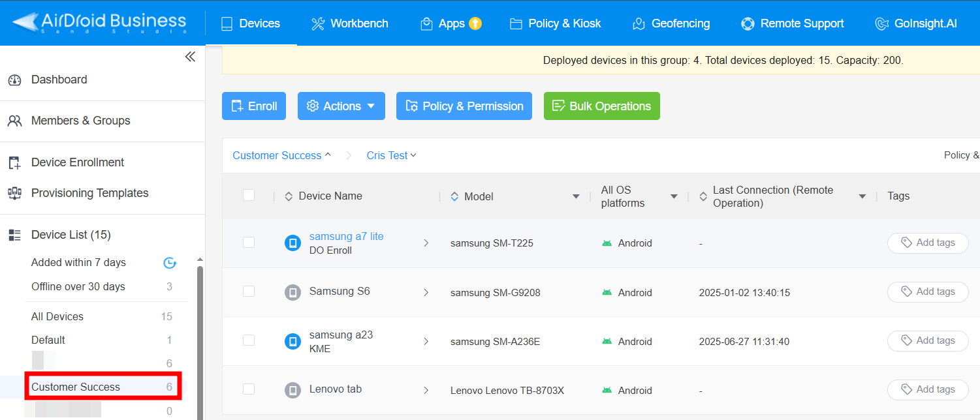This screenshot has width=980, height=420.
Task: Open the All OS platforms filter dropdown
Action: tap(674, 197)
